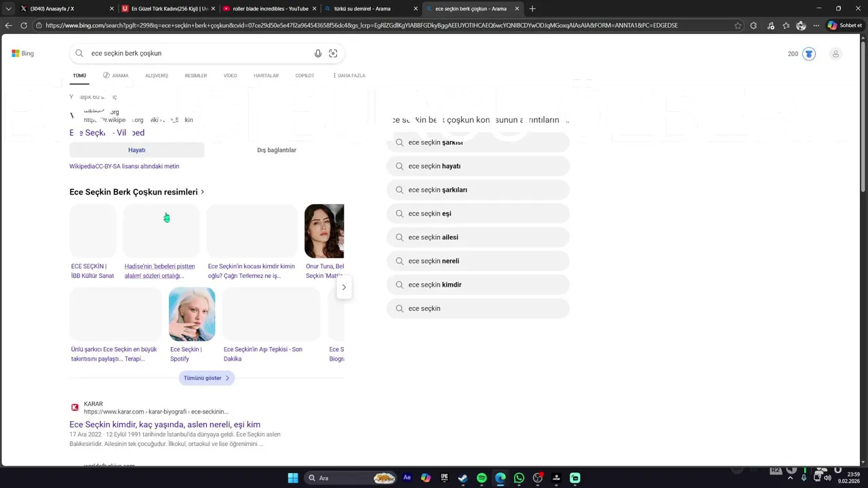Open the tab search dropdown arrow
Viewport: 868px width, 488px height.
(x=8, y=9)
